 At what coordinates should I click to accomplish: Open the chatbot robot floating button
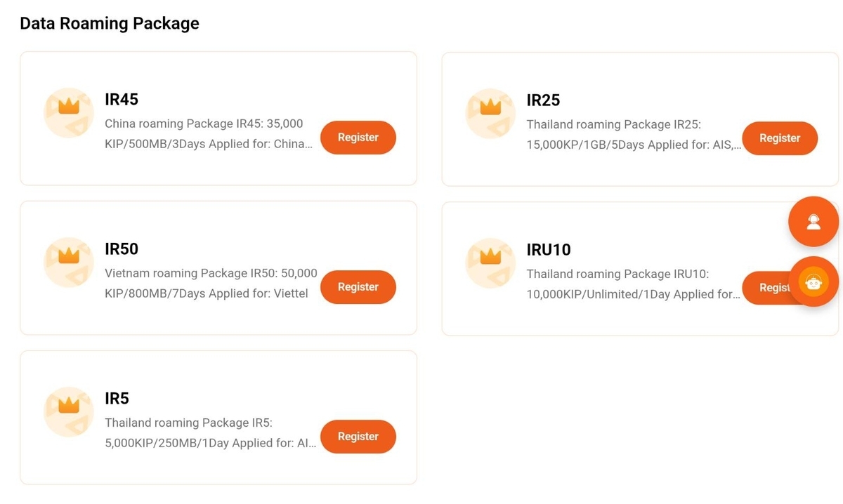(x=813, y=282)
